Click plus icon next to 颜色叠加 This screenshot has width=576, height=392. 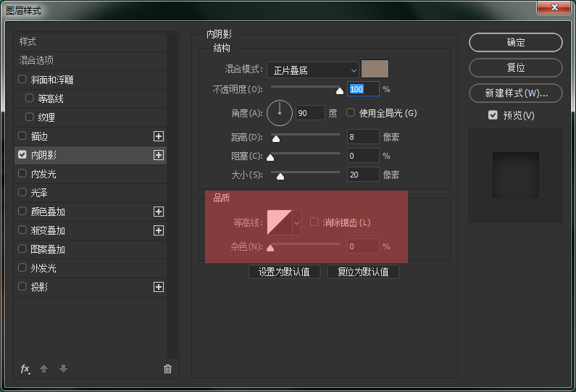click(159, 212)
